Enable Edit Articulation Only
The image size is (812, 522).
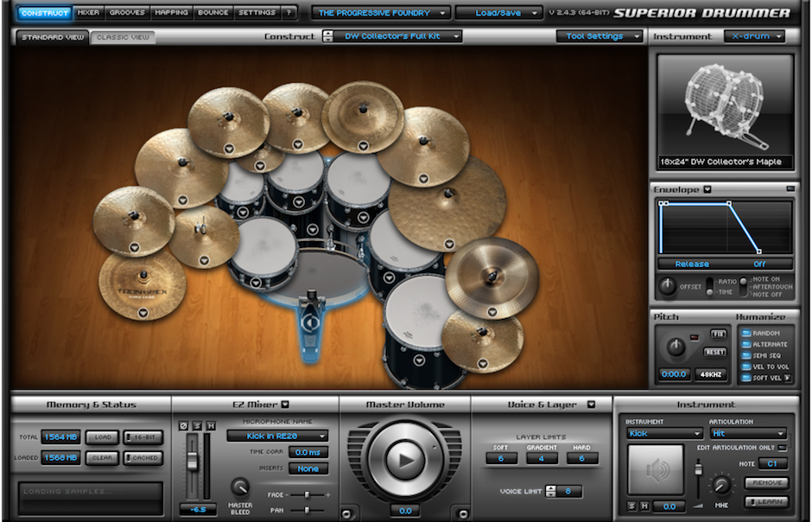[783, 448]
